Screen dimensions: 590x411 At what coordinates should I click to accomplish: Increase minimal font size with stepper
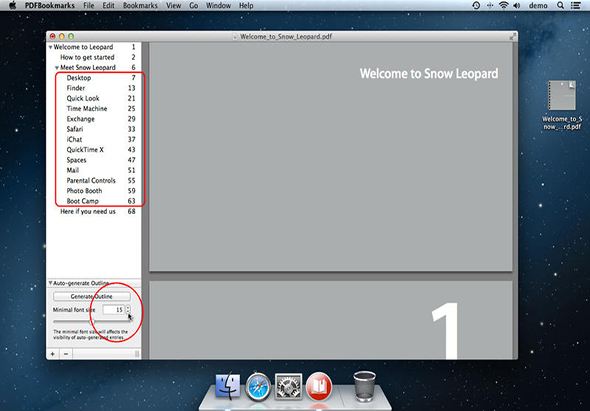128,307
